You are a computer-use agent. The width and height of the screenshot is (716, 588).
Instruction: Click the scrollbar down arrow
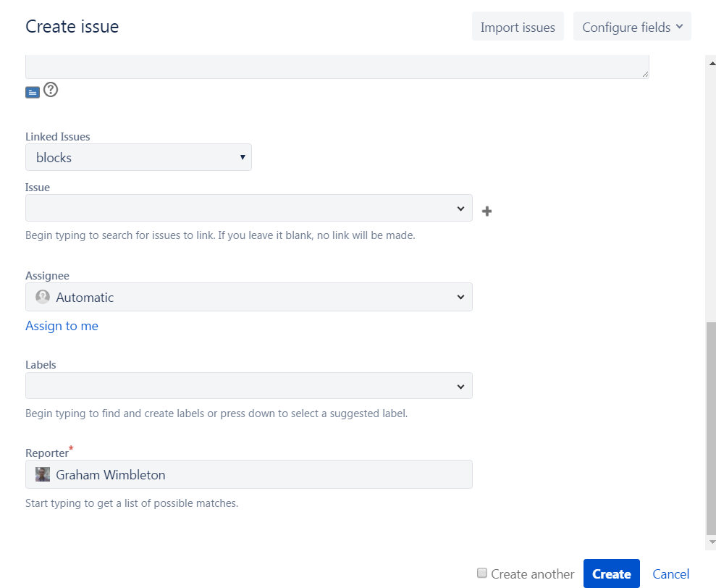pyautogui.click(x=712, y=542)
